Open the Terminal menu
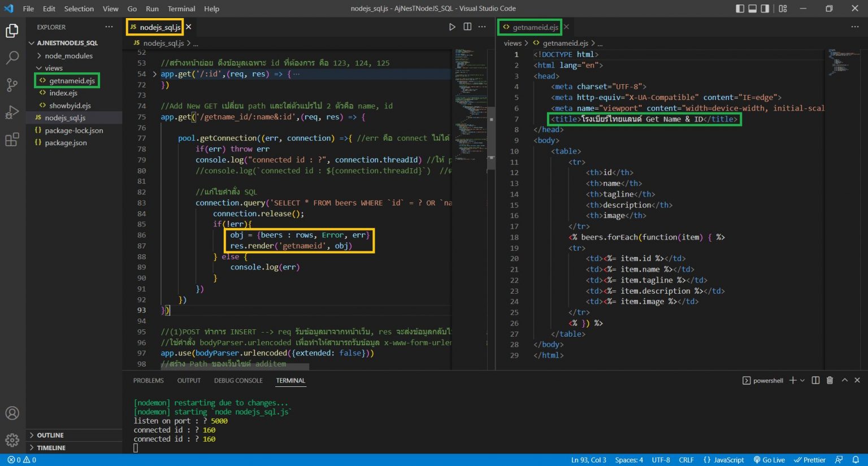868x466 pixels. pos(181,8)
